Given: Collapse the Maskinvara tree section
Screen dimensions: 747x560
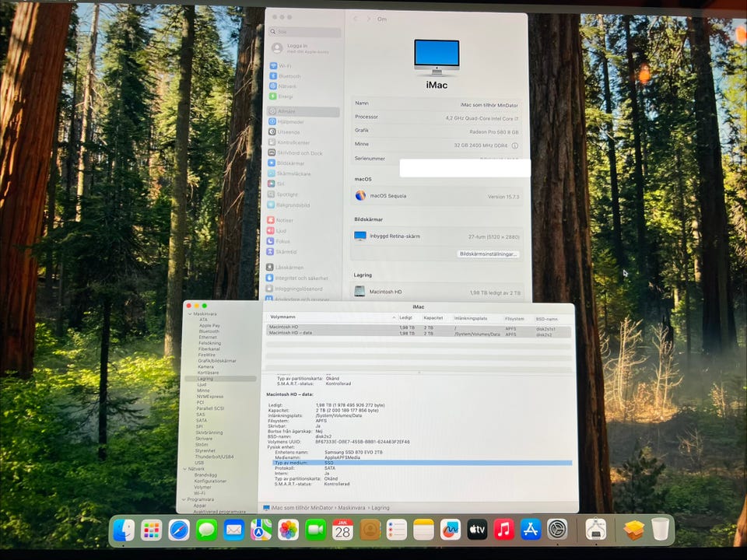Looking at the screenshot, I should click(x=190, y=313).
